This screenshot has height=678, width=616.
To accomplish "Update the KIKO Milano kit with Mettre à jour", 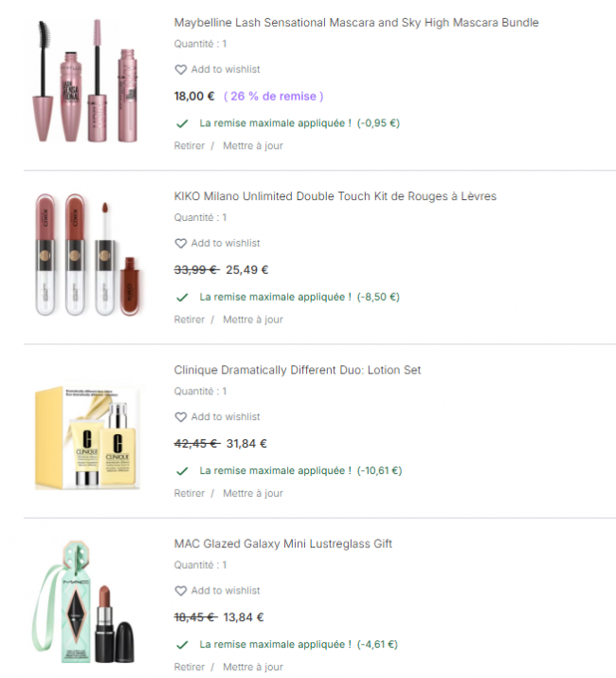I will (x=253, y=320).
